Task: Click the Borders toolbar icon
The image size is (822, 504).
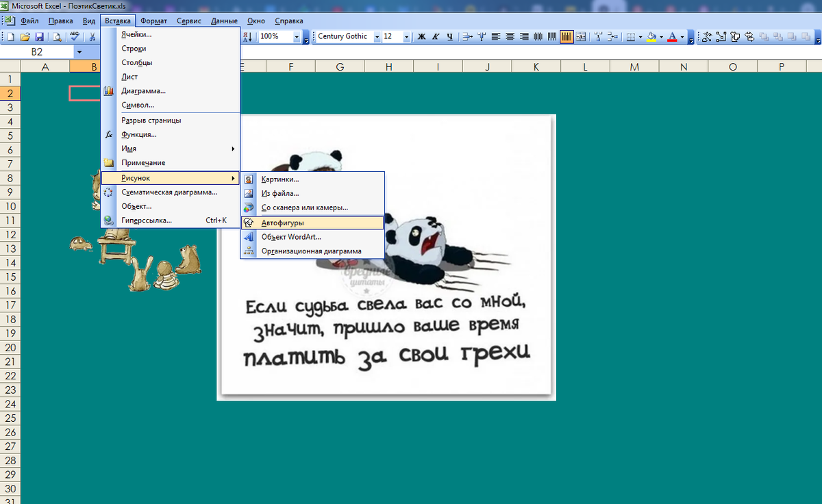Action: point(630,36)
